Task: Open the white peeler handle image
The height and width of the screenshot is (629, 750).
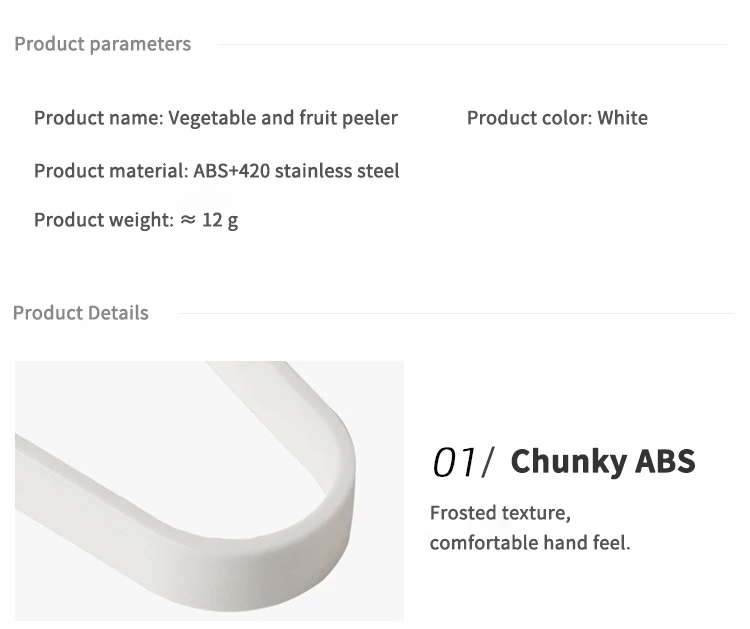Action: click(210, 491)
